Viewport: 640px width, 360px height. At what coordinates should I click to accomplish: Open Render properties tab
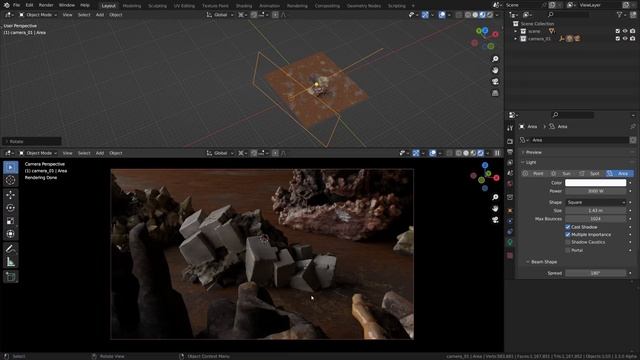[510, 141]
